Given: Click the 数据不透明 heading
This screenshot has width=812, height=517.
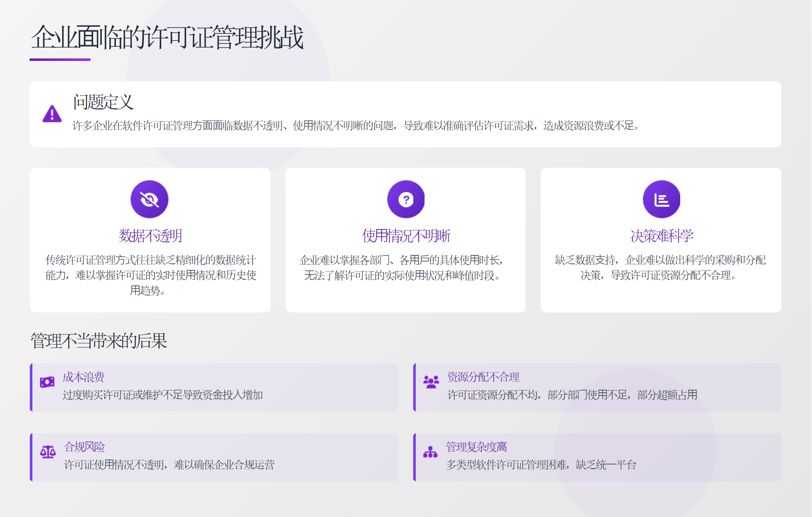Looking at the screenshot, I should point(150,236).
